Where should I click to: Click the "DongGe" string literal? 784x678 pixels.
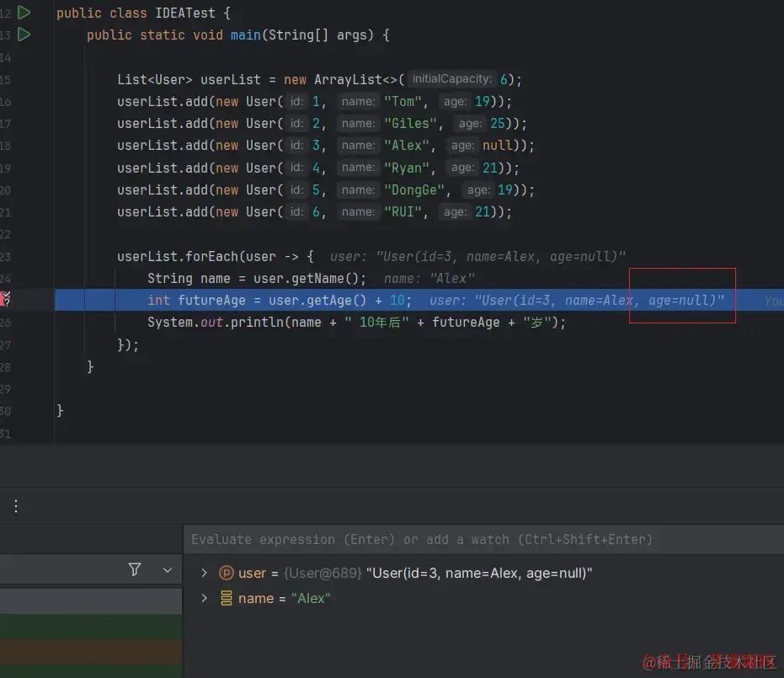click(414, 190)
